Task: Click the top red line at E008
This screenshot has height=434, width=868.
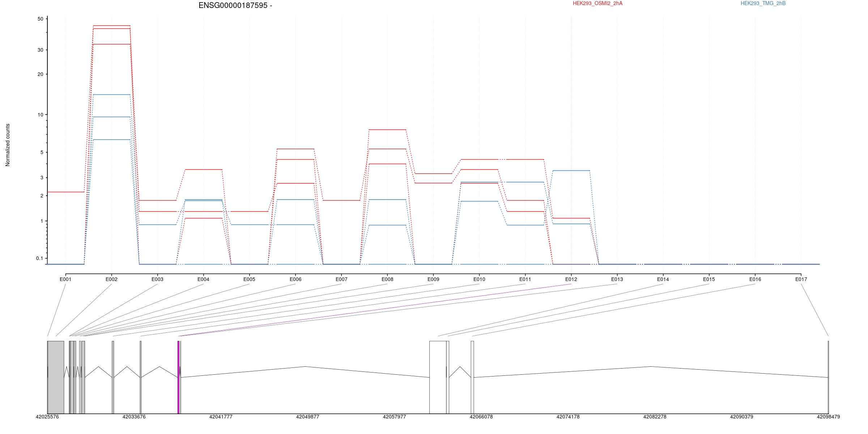Action: click(387, 129)
